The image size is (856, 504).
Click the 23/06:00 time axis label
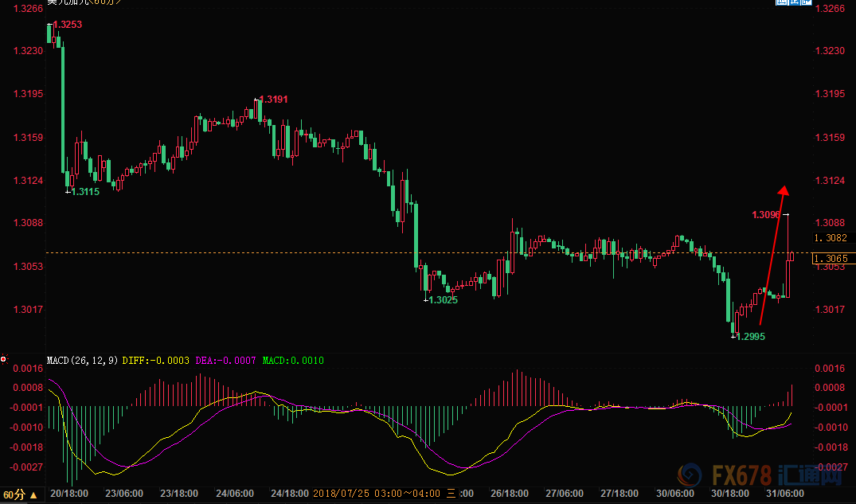pos(124,494)
